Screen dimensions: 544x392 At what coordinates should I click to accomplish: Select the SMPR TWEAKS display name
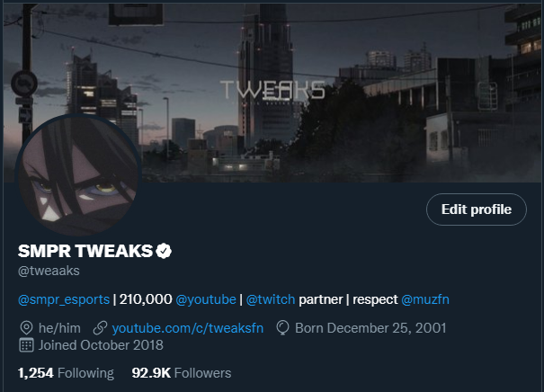coord(85,251)
